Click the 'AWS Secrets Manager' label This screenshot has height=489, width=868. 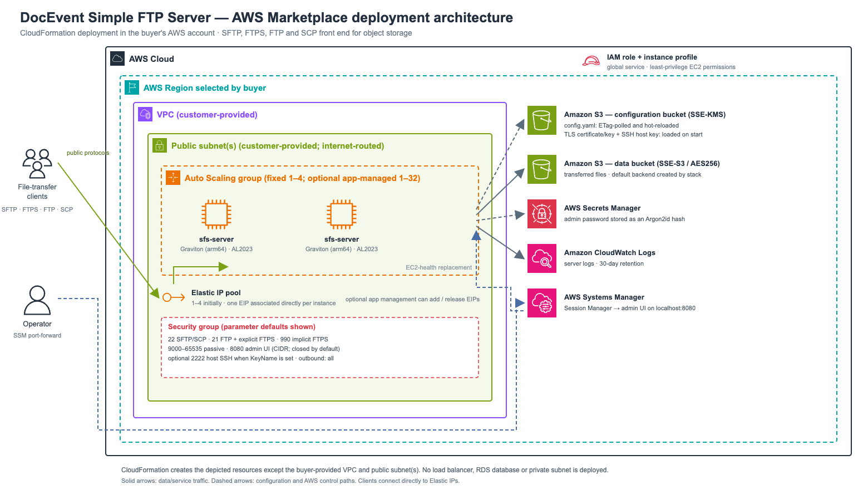(603, 208)
